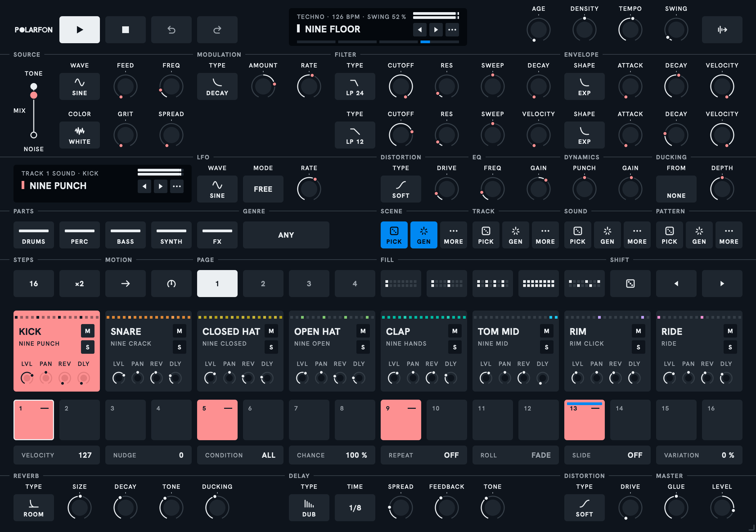Stop playback with the stop button

click(126, 30)
